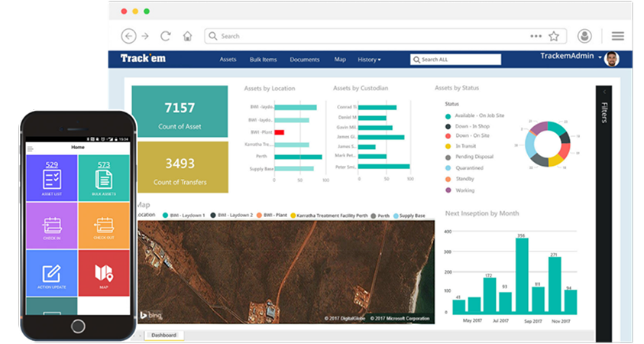
Task: Open the phone app hamburger menu
Action: tap(30, 148)
